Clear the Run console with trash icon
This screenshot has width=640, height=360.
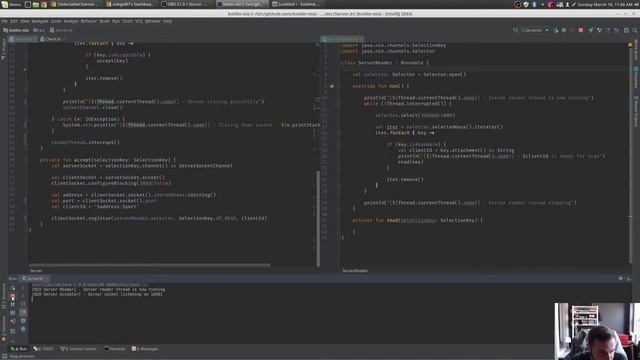[x=23, y=330]
